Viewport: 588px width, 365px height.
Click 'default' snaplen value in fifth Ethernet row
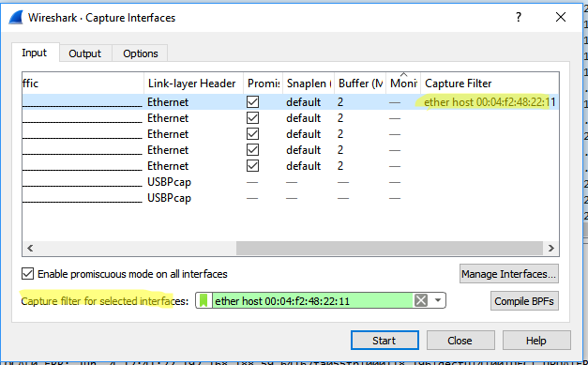[303, 166]
